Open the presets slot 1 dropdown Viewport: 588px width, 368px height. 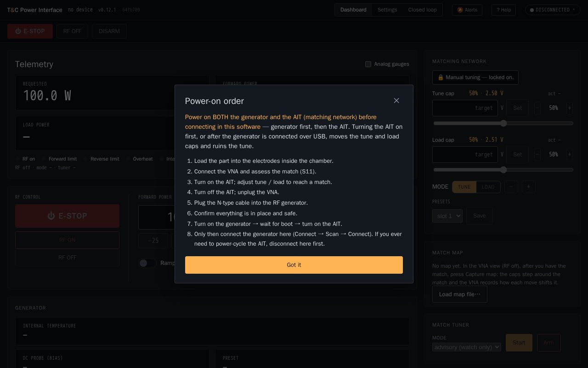pyautogui.click(x=447, y=216)
